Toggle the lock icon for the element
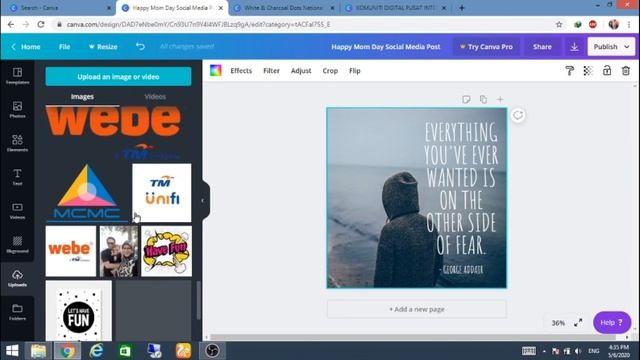Image resolution: width=640 pixels, height=360 pixels. [x=607, y=71]
